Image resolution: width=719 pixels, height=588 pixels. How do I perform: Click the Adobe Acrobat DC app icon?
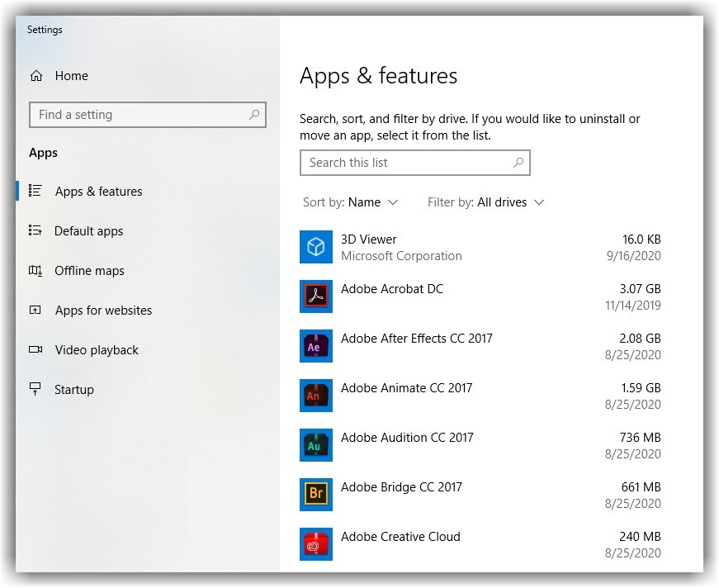(316, 296)
